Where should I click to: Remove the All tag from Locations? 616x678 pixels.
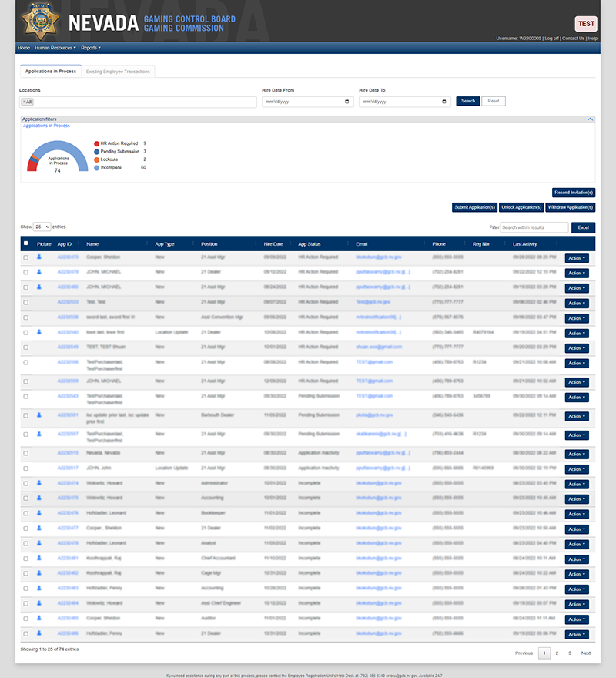pyautogui.click(x=24, y=102)
